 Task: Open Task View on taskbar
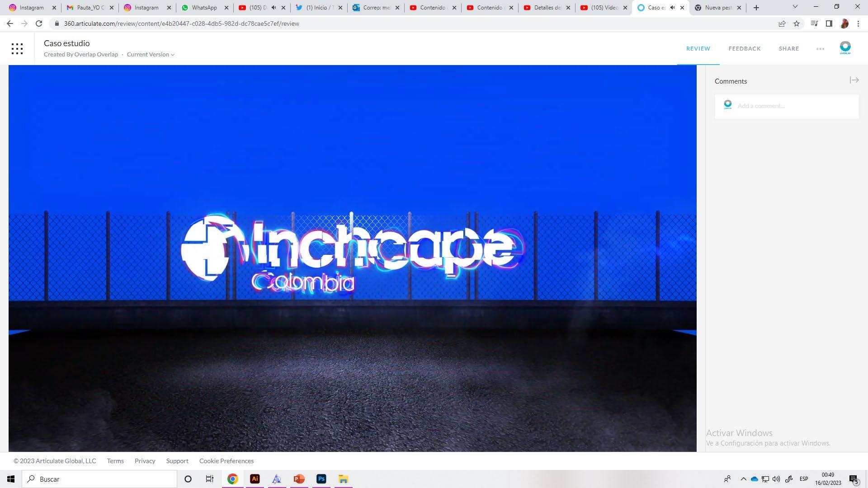[210, 479]
